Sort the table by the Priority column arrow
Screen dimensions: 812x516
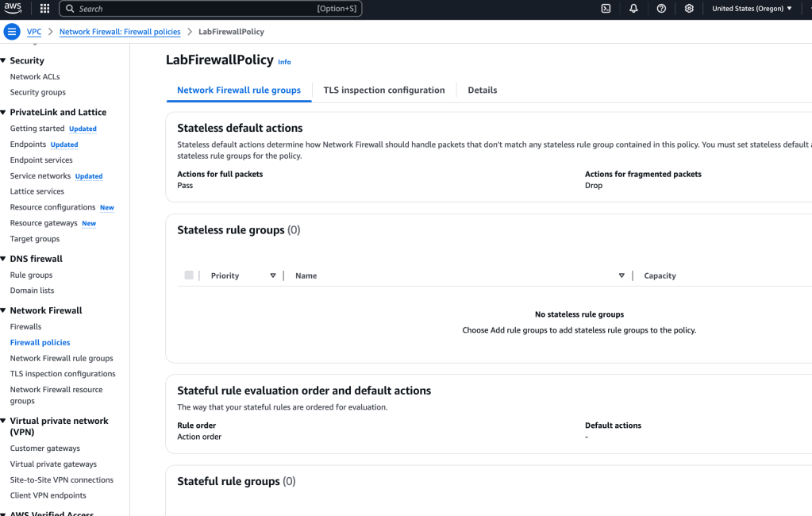[273, 275]
